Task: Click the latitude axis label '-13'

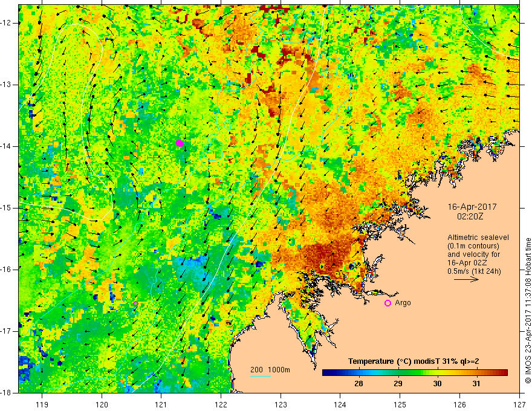Action: [x=6, y=85]
